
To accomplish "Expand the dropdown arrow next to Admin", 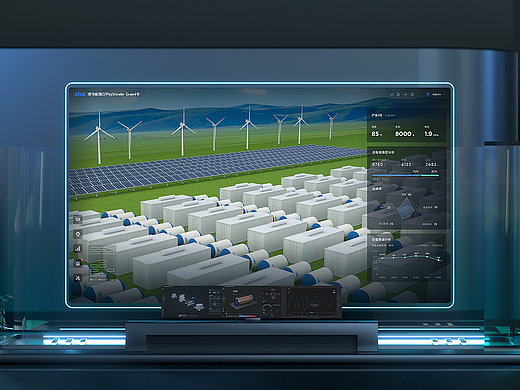I will pyautogui.click(x=444, y=95).
